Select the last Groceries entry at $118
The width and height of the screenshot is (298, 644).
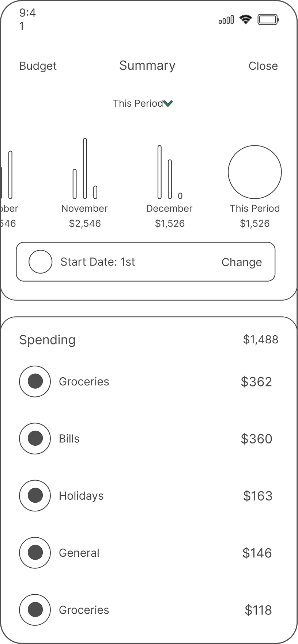[x=84, y=610]
